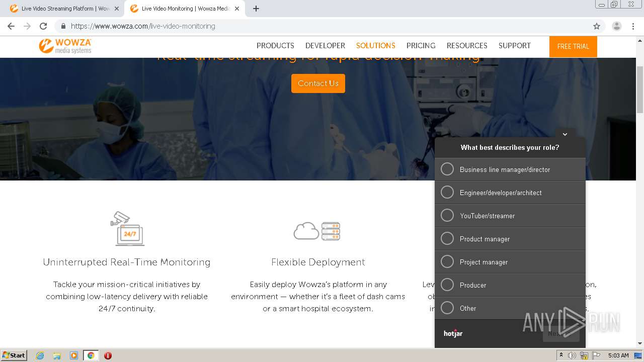
Task: Pick the Project manager role
Action: tap(510, 262)
